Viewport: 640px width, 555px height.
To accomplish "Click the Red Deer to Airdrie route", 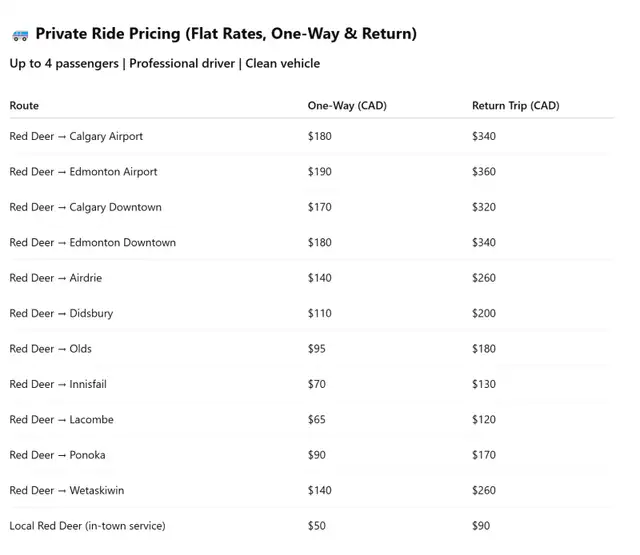I will [x=56, y=278].
